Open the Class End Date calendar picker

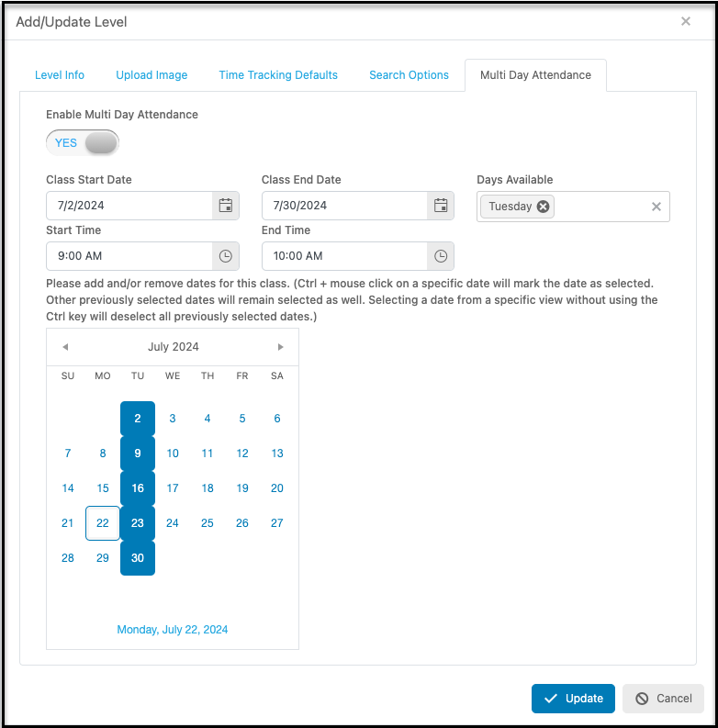point(441,206)
